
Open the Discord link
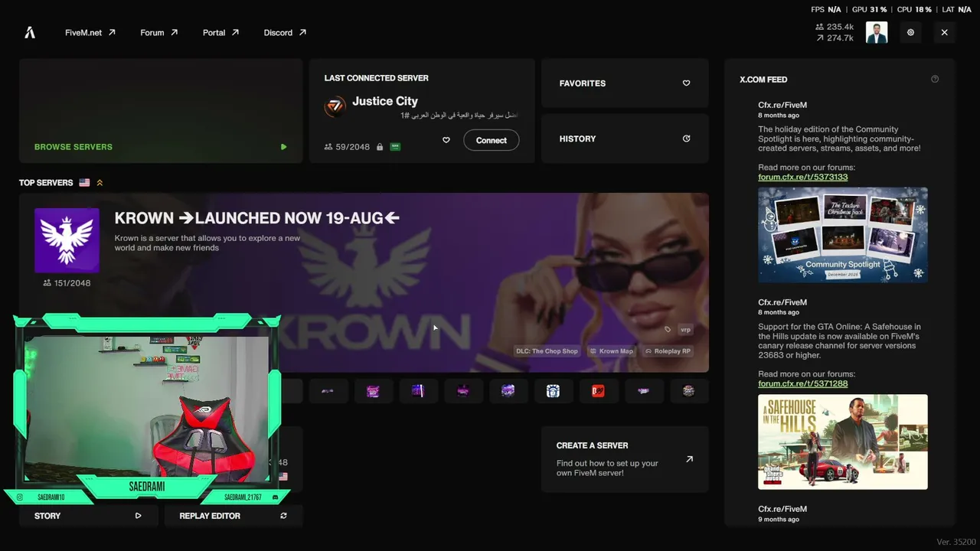[285, 33]
